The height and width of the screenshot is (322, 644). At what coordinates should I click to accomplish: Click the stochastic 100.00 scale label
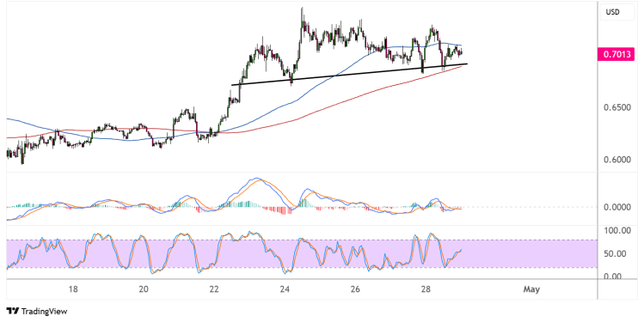click(616, 230)
